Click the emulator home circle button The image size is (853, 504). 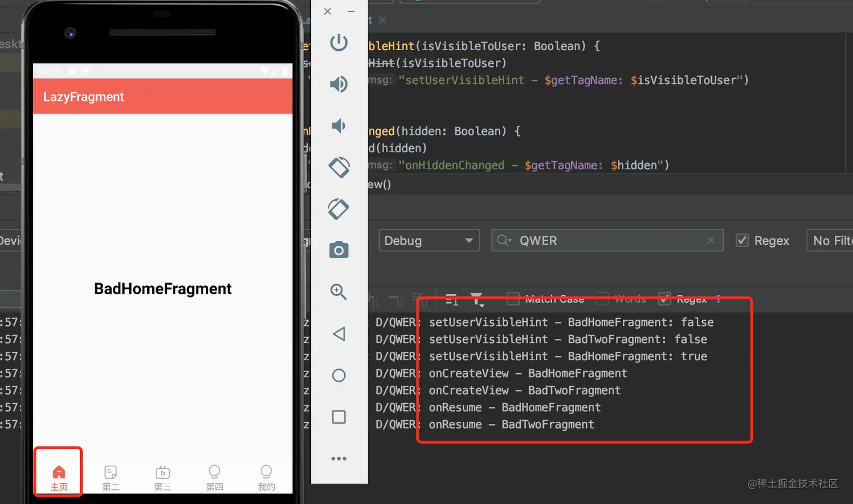pos(339,375)
